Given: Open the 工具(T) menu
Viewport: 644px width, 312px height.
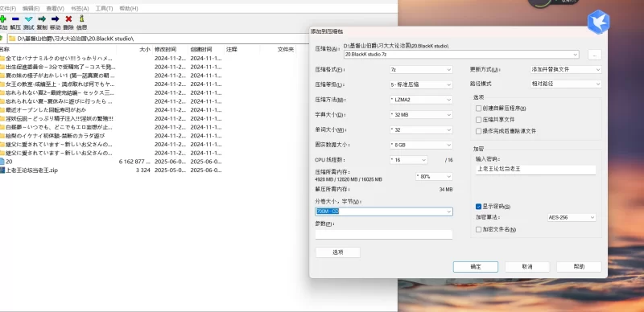Looking at the screenshot, I should point(104,8).
